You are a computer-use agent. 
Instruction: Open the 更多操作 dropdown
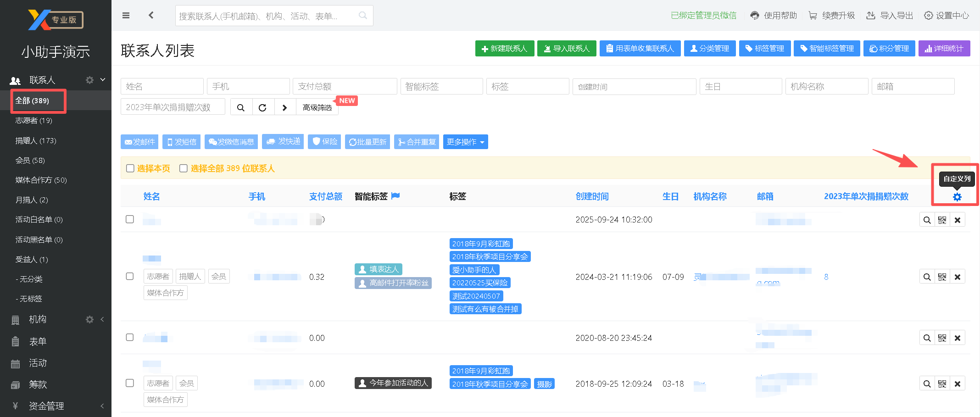(x=465, y=142)
